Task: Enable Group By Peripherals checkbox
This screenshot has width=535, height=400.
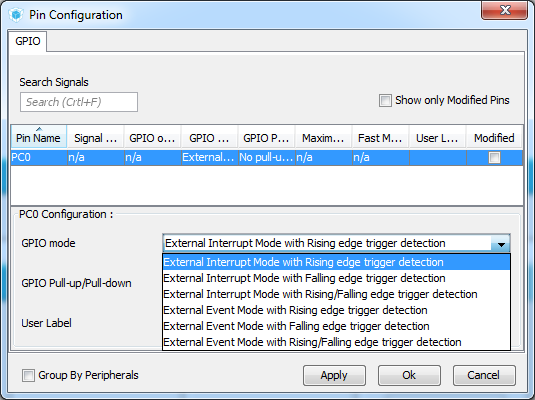Action: click(28, 375)
